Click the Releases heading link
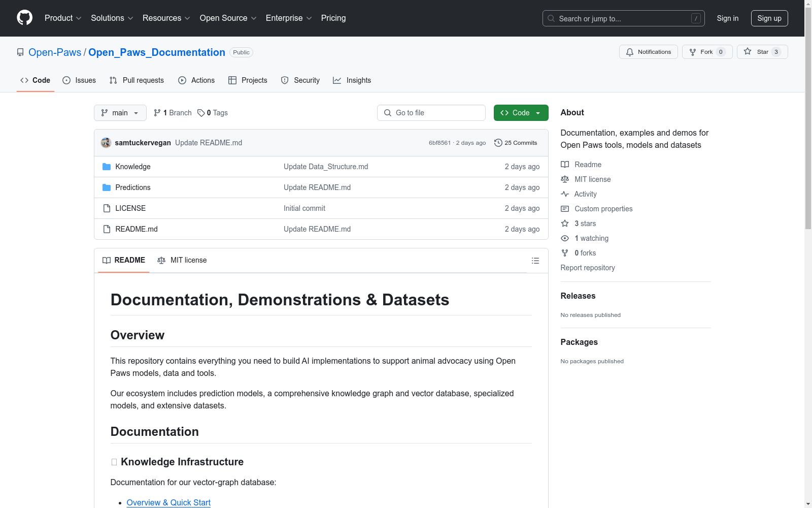This screenshot has height=508, width=812. [578, 296]
